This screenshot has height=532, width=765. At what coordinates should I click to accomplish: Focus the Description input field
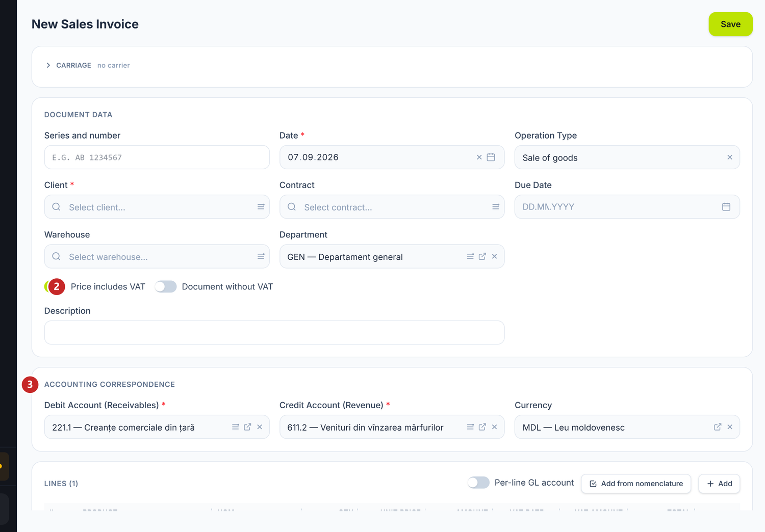274,332
